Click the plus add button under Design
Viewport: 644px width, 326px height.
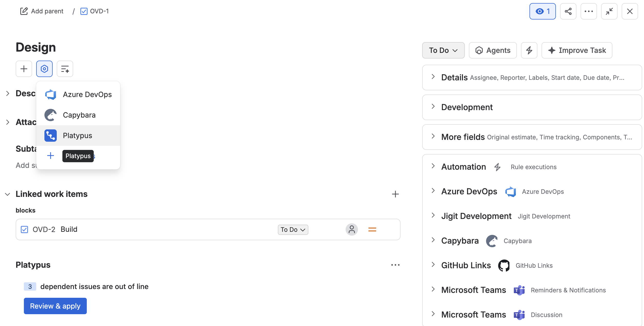(24, 69)
